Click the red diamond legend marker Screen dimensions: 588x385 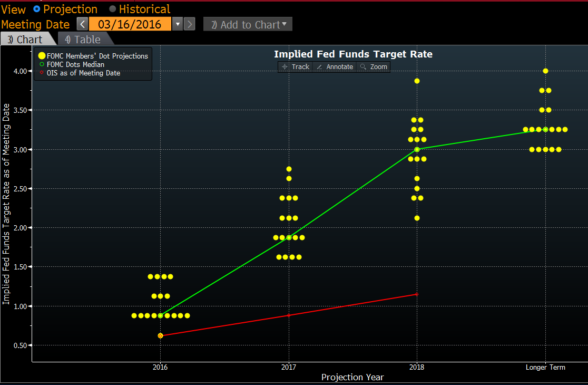click(42, 73)
